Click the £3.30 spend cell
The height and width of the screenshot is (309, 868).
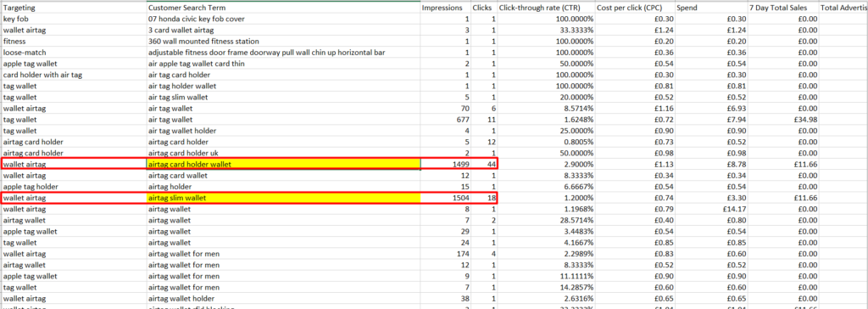tap(711, 198)
